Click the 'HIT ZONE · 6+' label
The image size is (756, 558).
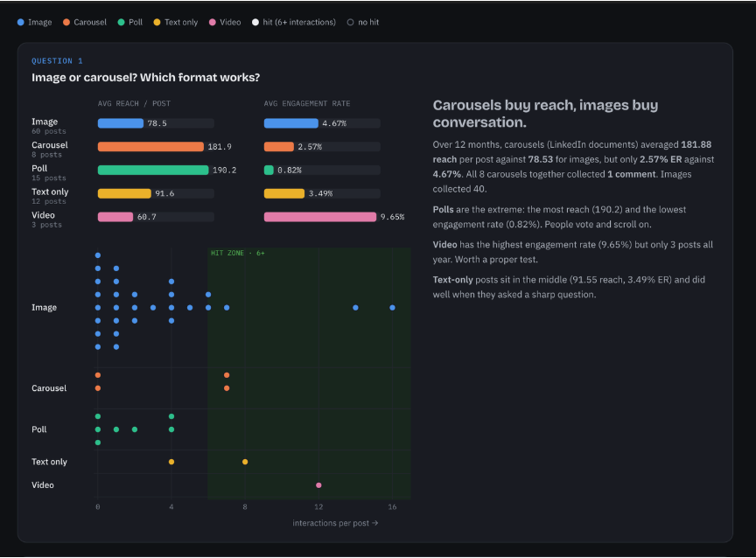(x=238, y=253)
